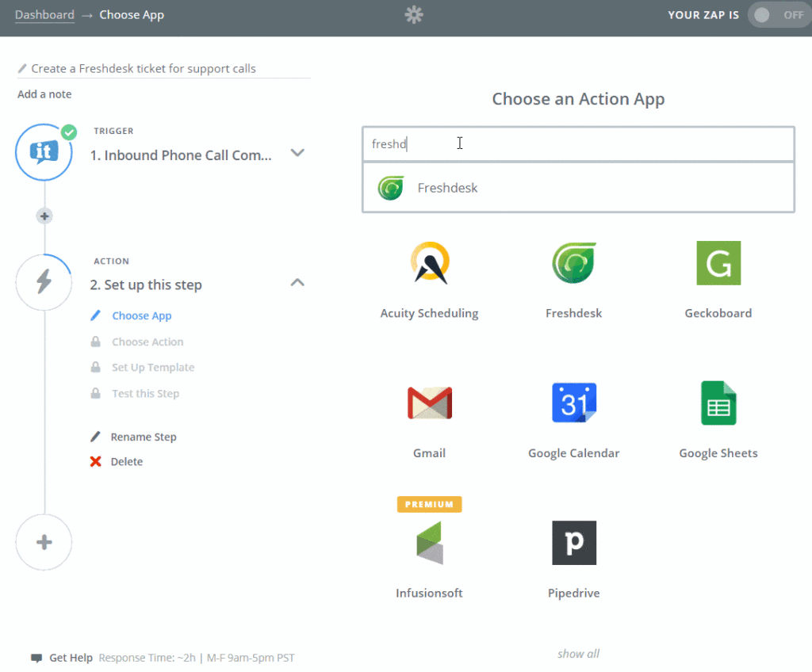Click the pencil icon next to Zap title
Image resolution: width=812 pixels, height=672 pixels.
pos(22,68)
